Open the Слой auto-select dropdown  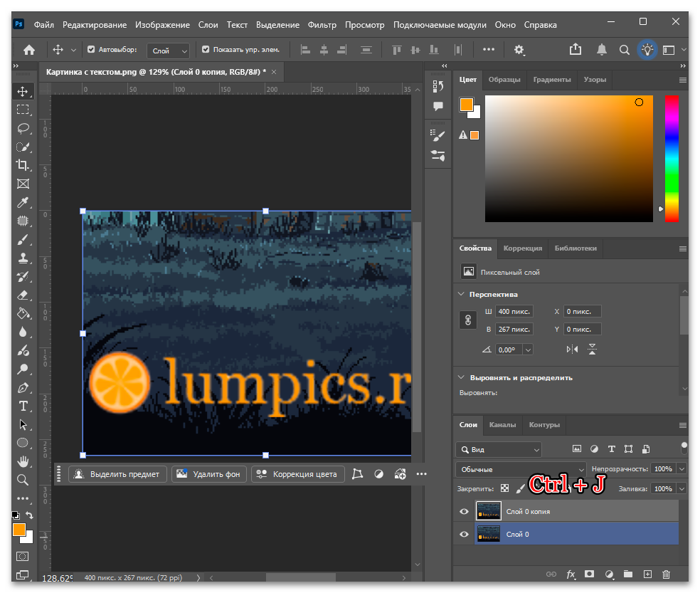(169, 51)
